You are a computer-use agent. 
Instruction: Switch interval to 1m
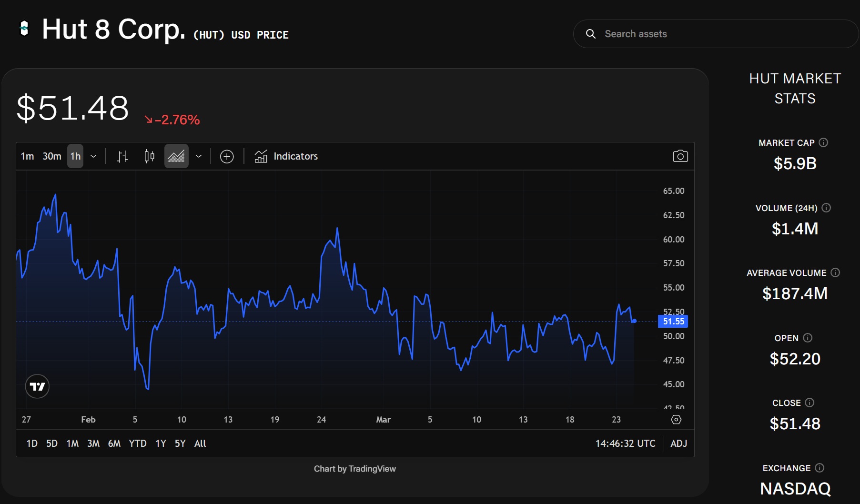point(27,156)
